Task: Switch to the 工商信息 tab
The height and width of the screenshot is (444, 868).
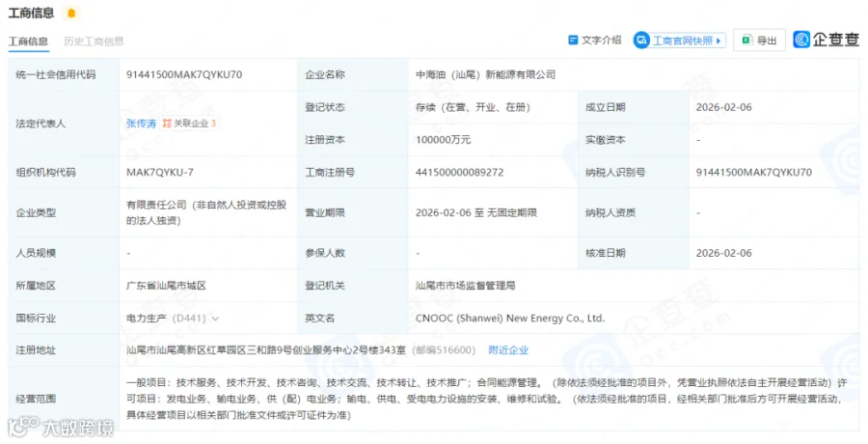Action: coord(28,42)
